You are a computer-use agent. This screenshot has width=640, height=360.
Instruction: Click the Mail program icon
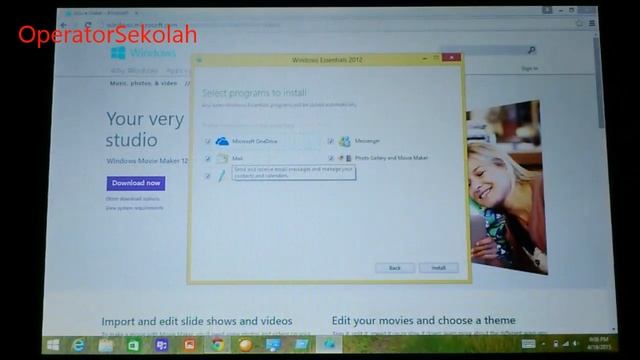click(222, 158)
